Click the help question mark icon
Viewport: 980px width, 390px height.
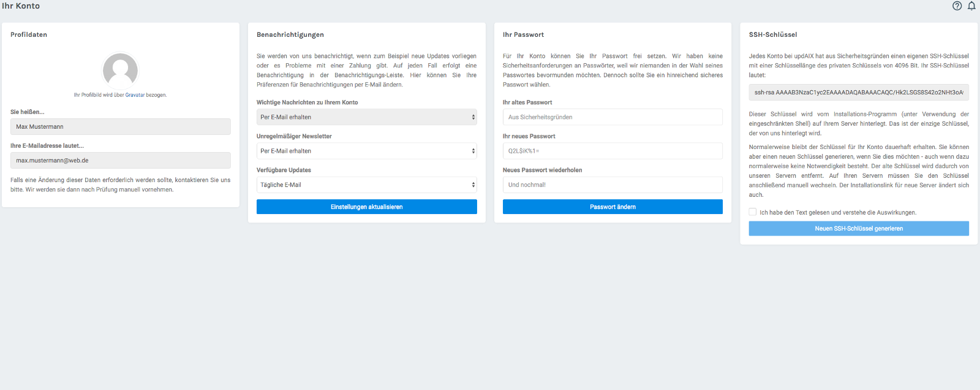pos(957,6)
